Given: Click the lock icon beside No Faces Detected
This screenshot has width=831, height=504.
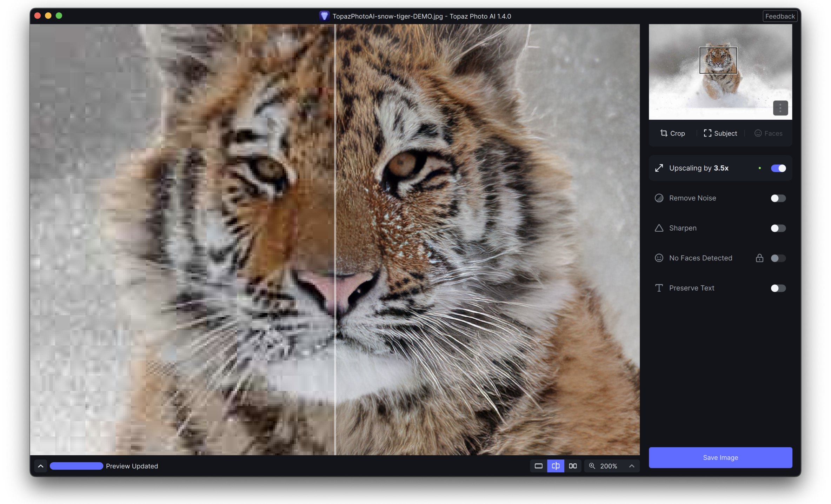Looking at the screenshot, I should coord(759,258).
